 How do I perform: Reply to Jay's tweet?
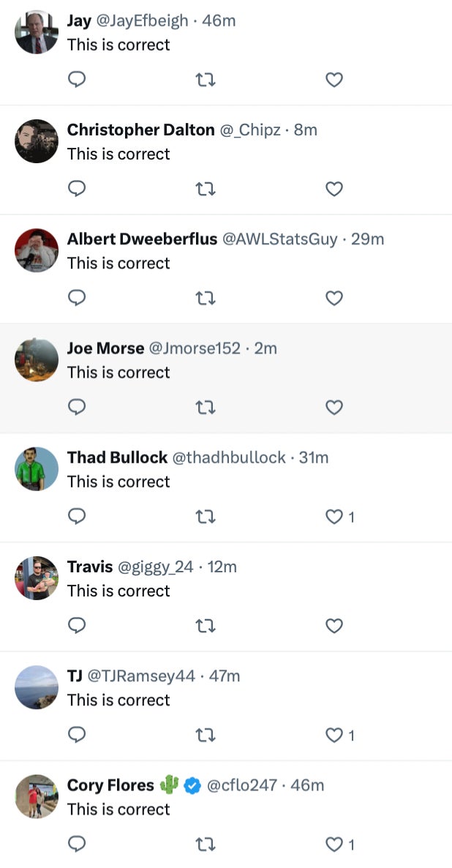77,80
